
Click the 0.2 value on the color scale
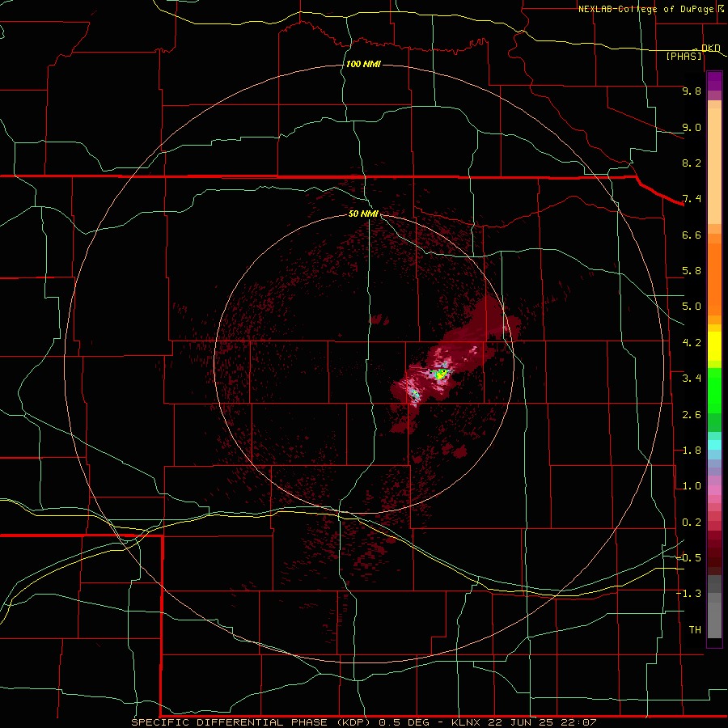(692, 523)
